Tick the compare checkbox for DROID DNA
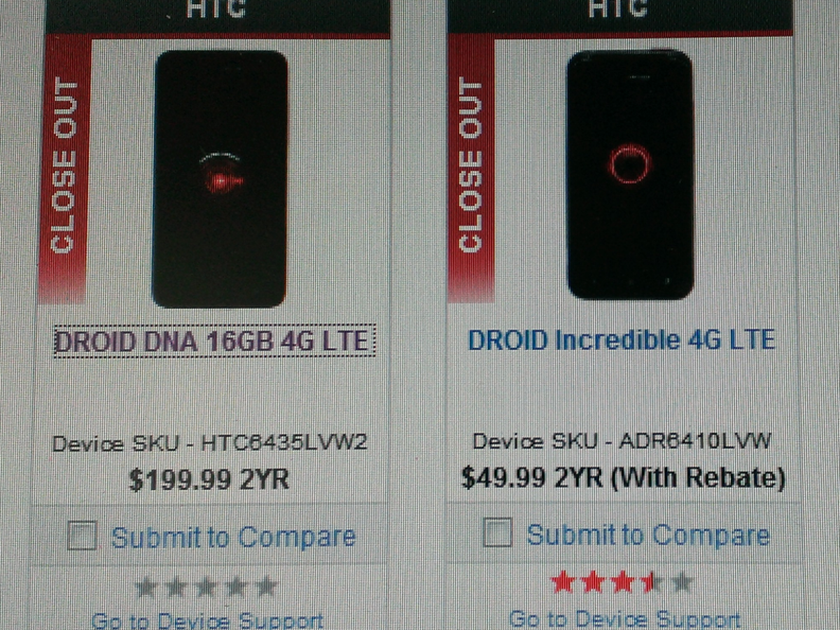The height and width of the screenshot is (630, 840). click(82, 537)
